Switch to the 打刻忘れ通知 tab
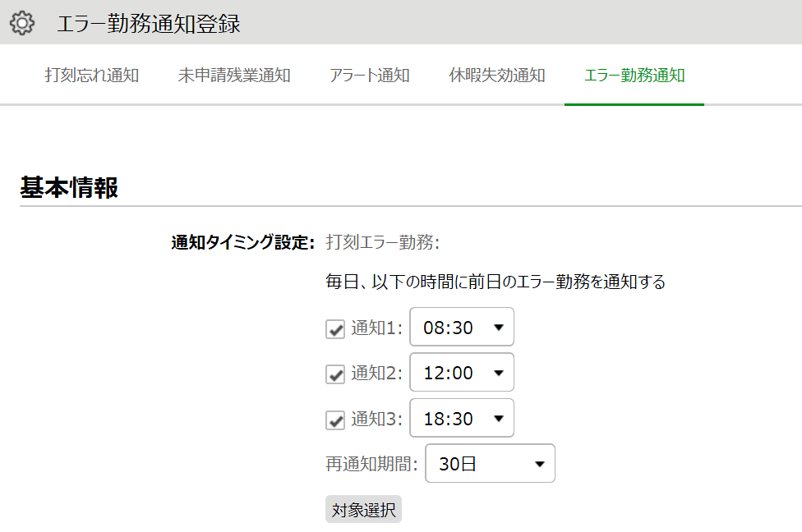The image size is (802, 532). (x=92, y=76)
